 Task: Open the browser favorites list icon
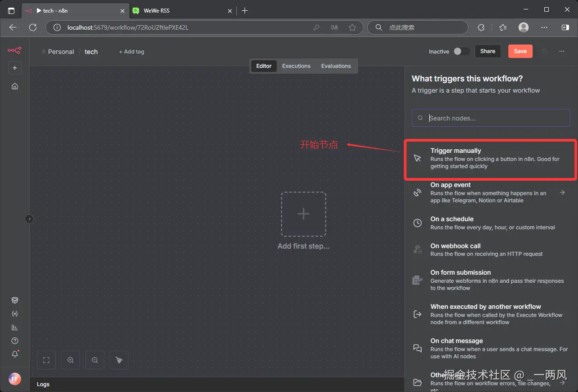coord(503,27)
